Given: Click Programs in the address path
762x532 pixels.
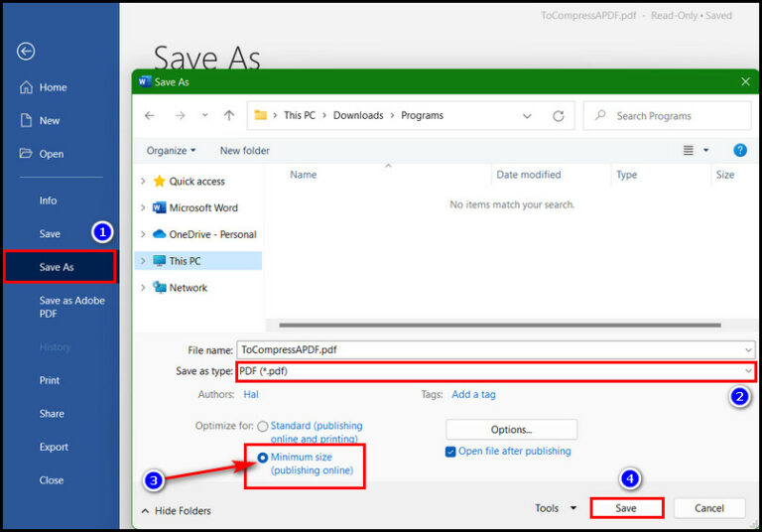Looking at the screenshot, I should [422, 115].
